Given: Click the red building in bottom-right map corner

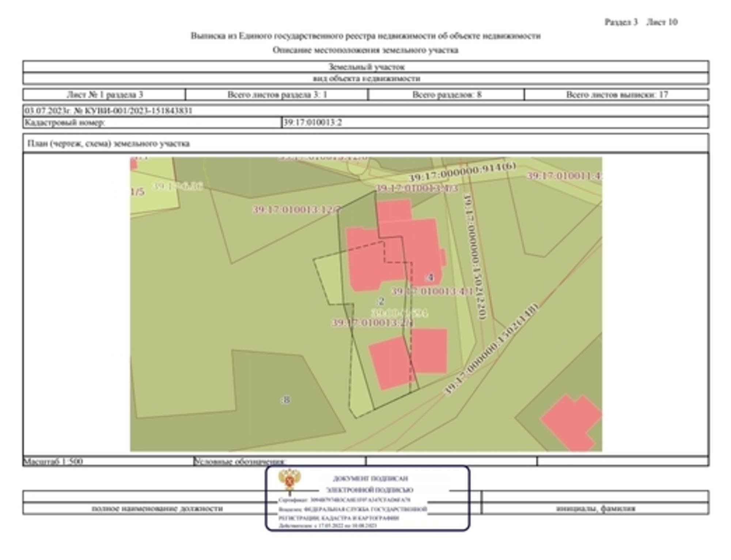Looking at the screenshot, I should (571, 422).
